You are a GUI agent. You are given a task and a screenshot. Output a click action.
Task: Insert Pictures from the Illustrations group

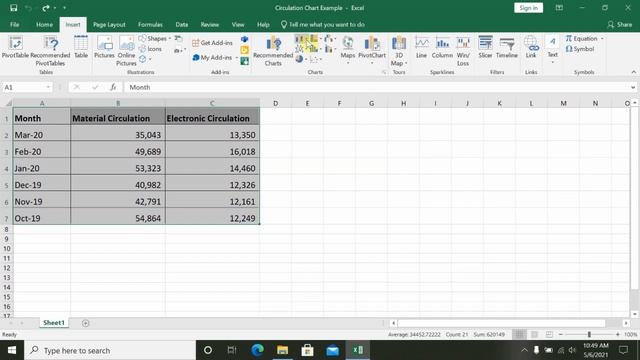(104, 47)
